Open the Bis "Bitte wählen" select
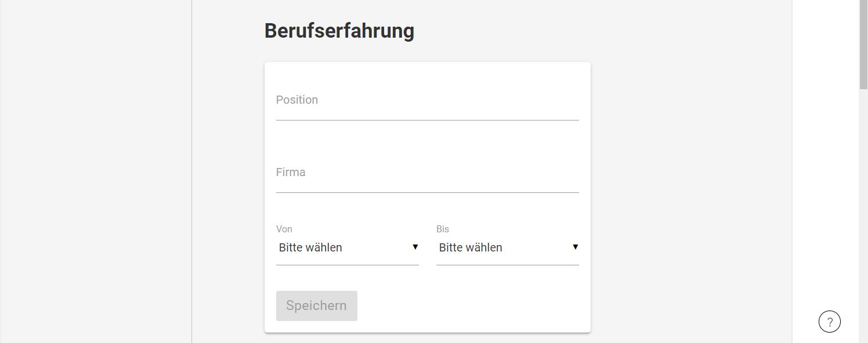Viewport: 868px width, 343px height. [507, 247]
